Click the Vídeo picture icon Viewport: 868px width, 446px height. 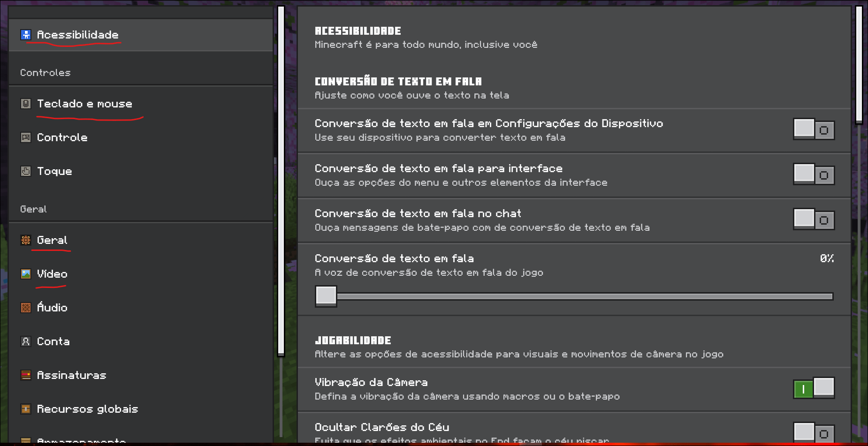26,274
